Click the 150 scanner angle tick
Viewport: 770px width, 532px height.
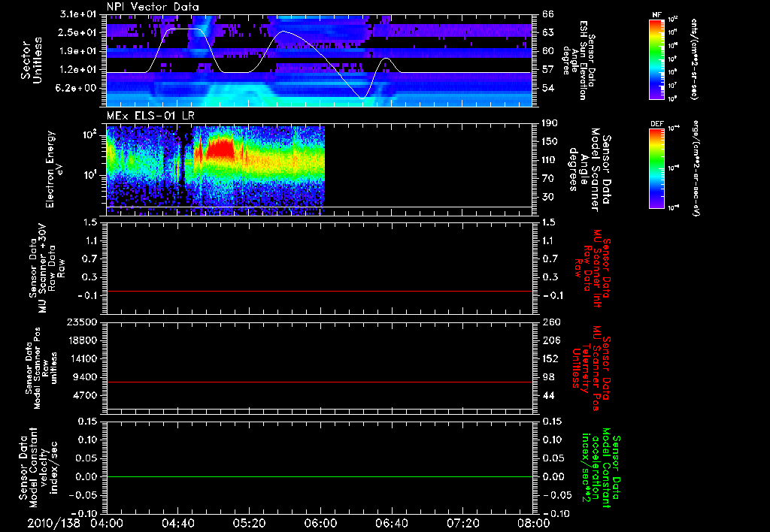[550, 142]
